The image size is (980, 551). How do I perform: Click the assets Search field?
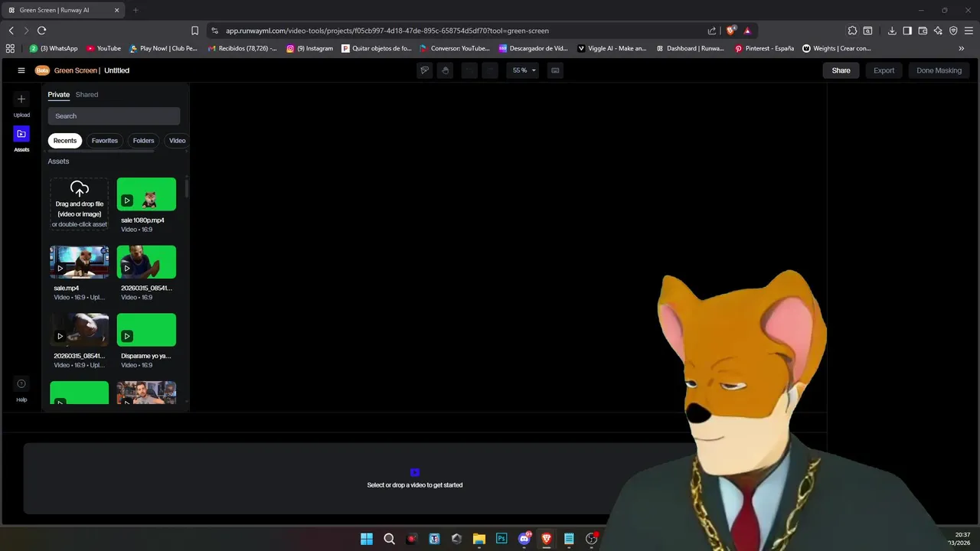[x=114, y=116]
